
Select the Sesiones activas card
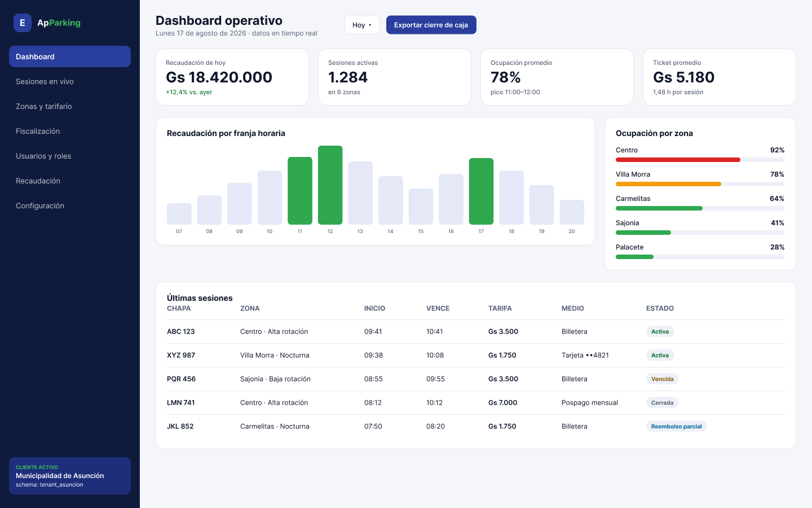click(395, 77)
